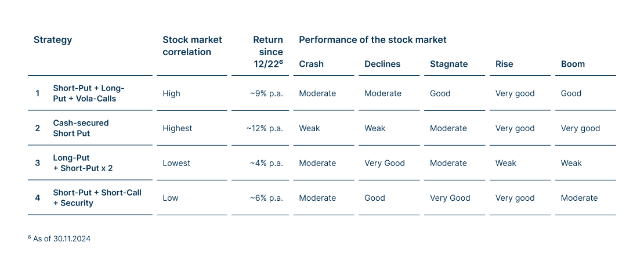Click the Crash column heading
The image size is (644, 271).
(x=311, y=64)
